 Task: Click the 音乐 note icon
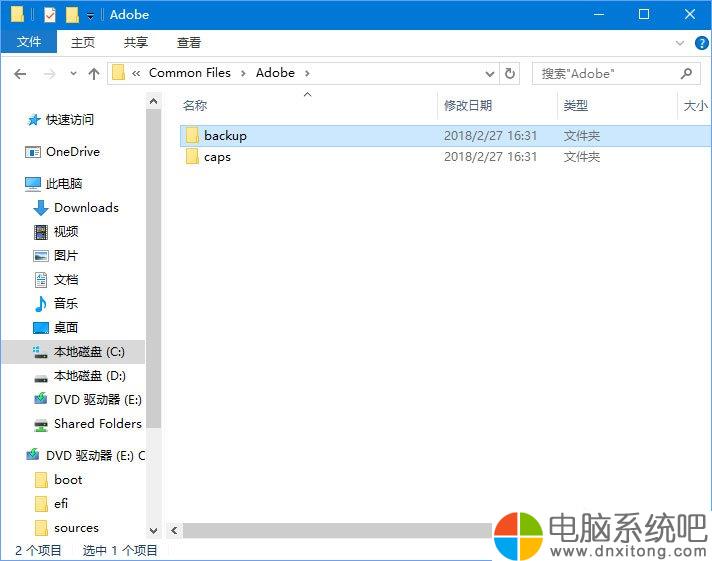pos(41,304)
